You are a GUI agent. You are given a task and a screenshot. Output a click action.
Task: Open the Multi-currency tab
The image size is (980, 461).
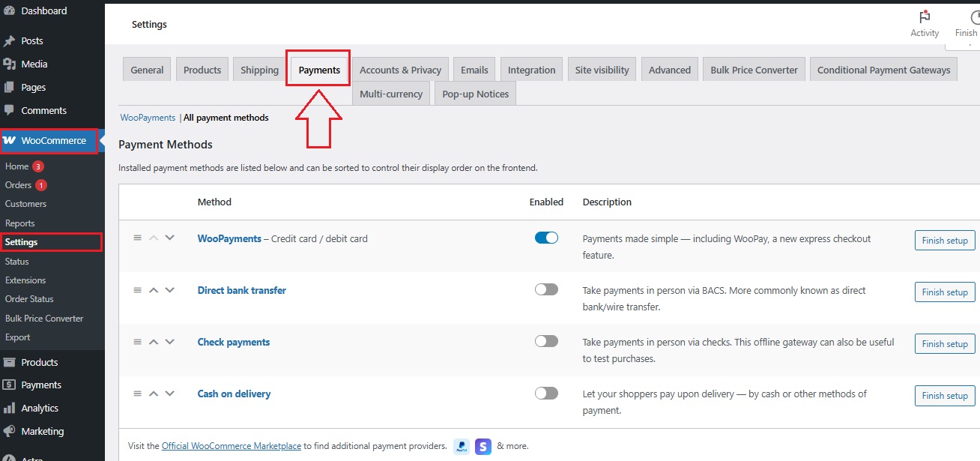point(390,94)
